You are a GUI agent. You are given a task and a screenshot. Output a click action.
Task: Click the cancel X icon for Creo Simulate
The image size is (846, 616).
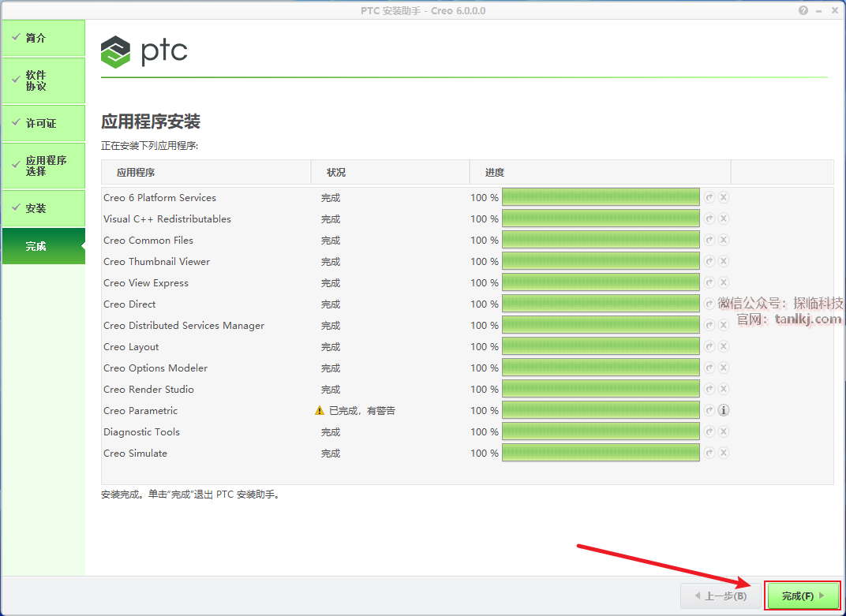point(724,453)
